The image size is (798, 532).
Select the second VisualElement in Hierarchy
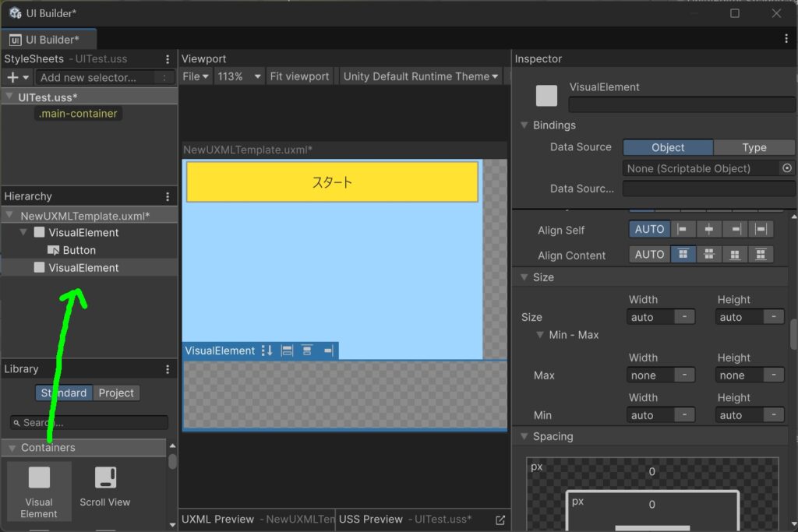90,267
